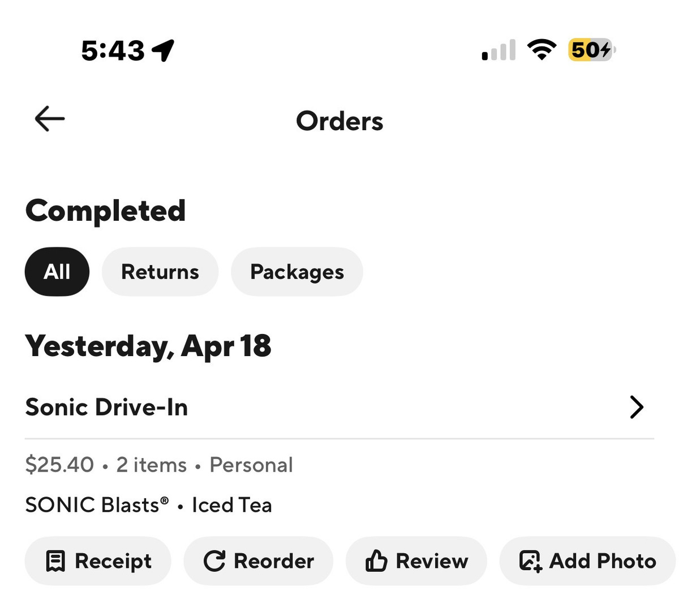Tap the cellular signal bars icon
The image size is (679, 616).
click(x=498, y=50)
